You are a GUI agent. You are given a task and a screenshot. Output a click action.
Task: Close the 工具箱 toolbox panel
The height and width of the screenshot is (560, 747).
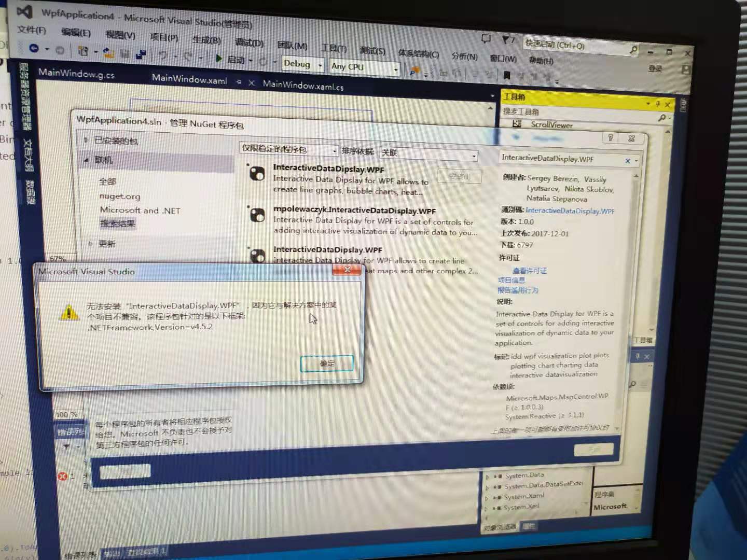coord(668,105)
